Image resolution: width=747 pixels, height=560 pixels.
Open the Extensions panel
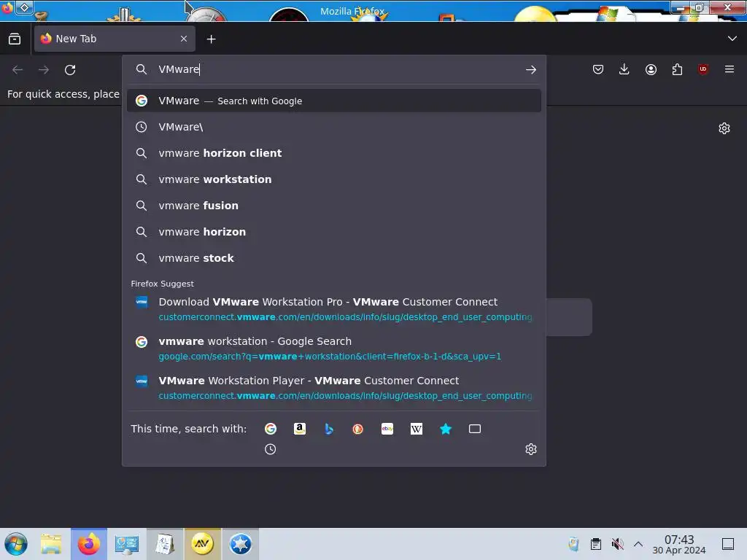point(677,69)
